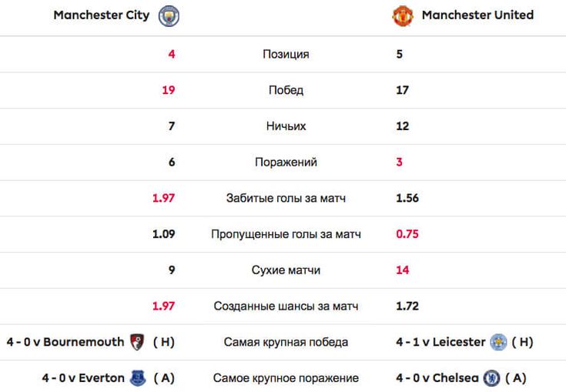Click the Manchester United crest icon
This screenshot has height=392, width=566.
pos(403,16)
